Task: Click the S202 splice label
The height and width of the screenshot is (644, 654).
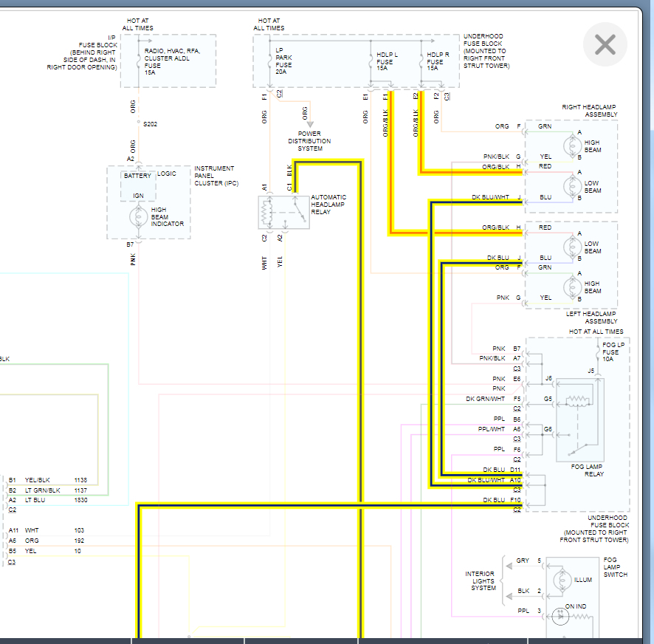Action: pyautogui.click(x=151, y=124)
